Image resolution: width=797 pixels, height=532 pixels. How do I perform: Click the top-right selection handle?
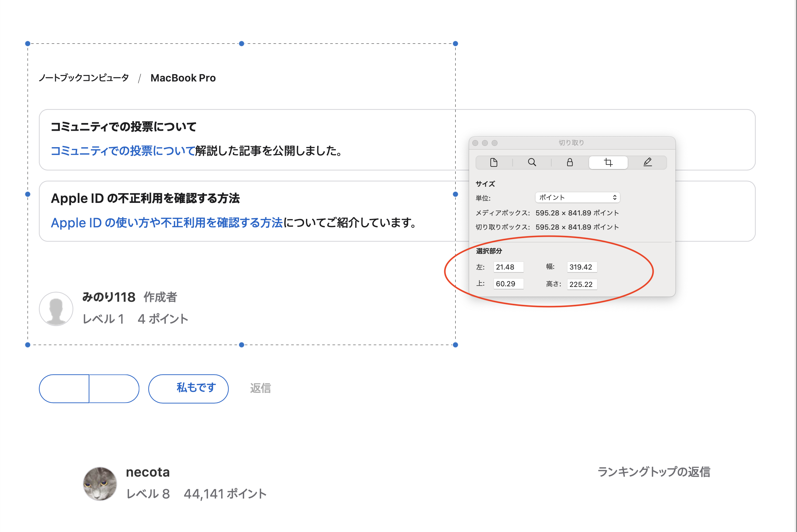[455, 44]
